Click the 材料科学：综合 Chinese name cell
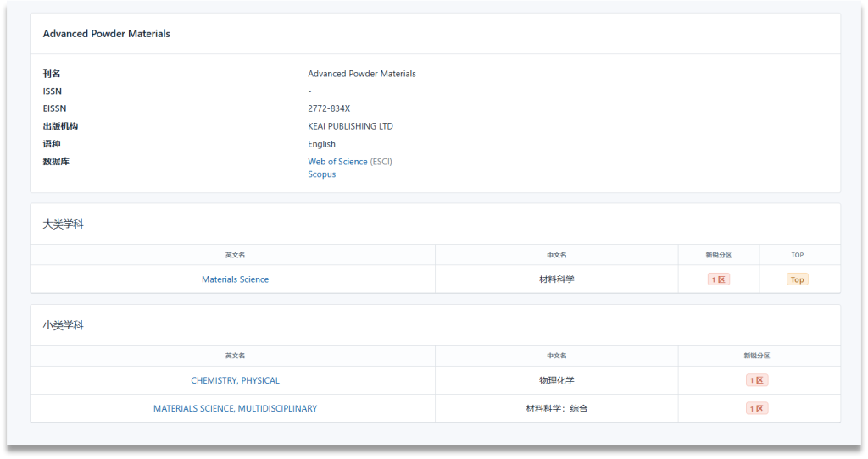This screenshot has width=868, height=459. point(556,409)
